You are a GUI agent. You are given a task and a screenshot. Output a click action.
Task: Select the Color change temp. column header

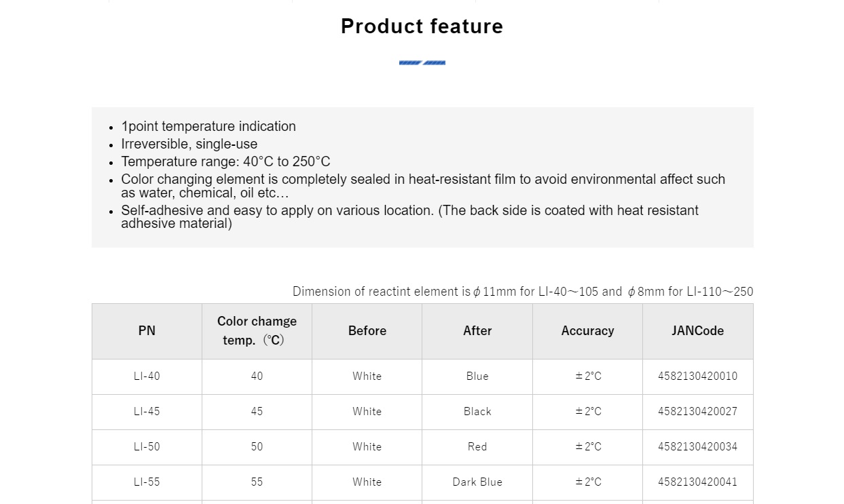pyautogui.click(x=257, y=331)
